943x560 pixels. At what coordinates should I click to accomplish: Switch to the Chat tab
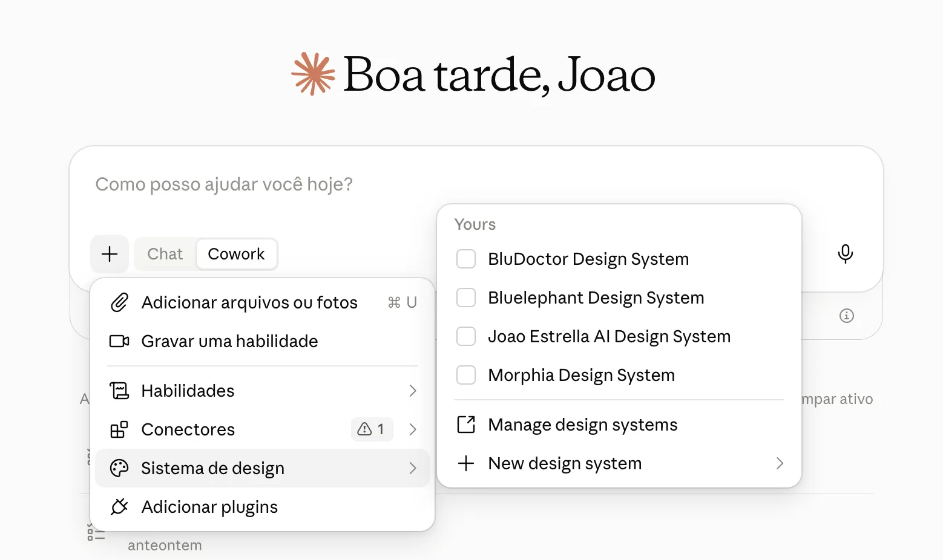click(x=165, y=254)
